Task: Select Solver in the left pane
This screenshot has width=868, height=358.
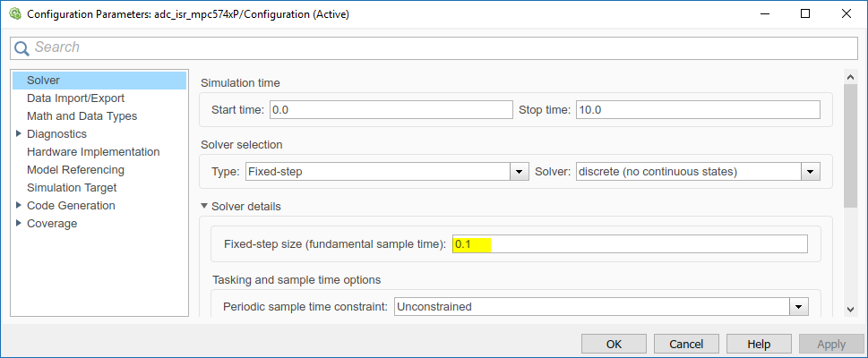Action: pyautogui.click(x=44, y=81)
